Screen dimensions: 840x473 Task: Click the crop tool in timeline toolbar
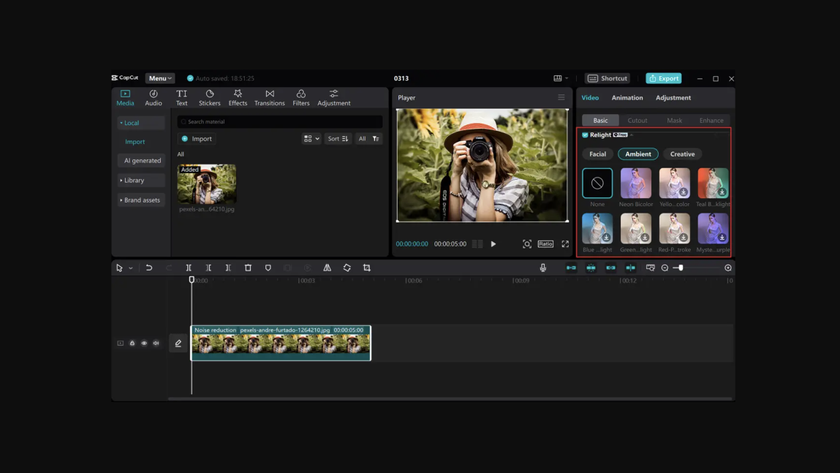pyautogui.click(x=367, y=268)
